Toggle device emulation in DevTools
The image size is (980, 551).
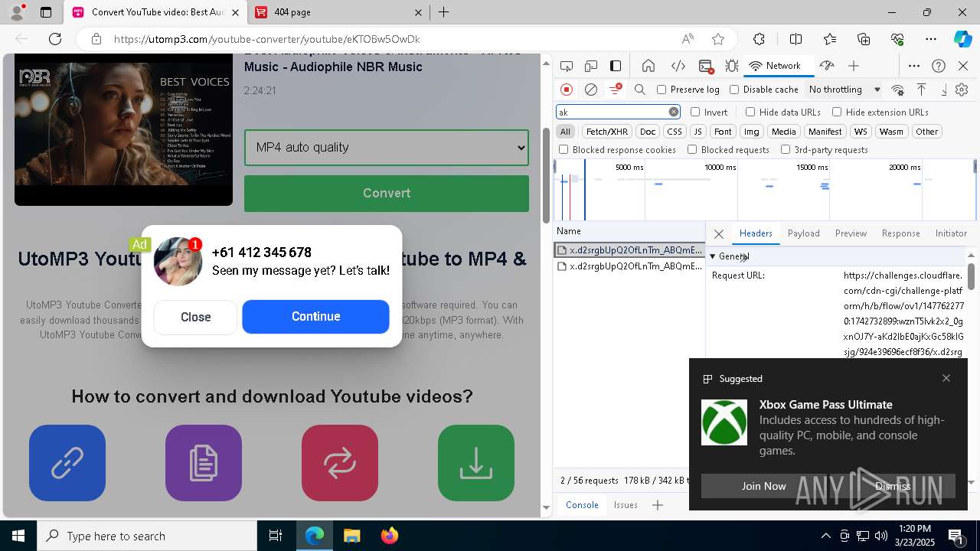[x=591, y=66]
